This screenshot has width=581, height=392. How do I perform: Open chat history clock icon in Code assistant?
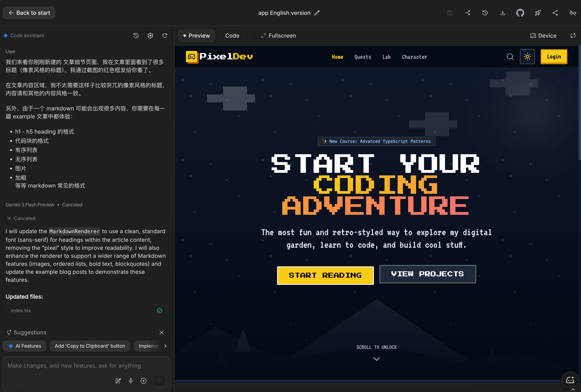136,36
